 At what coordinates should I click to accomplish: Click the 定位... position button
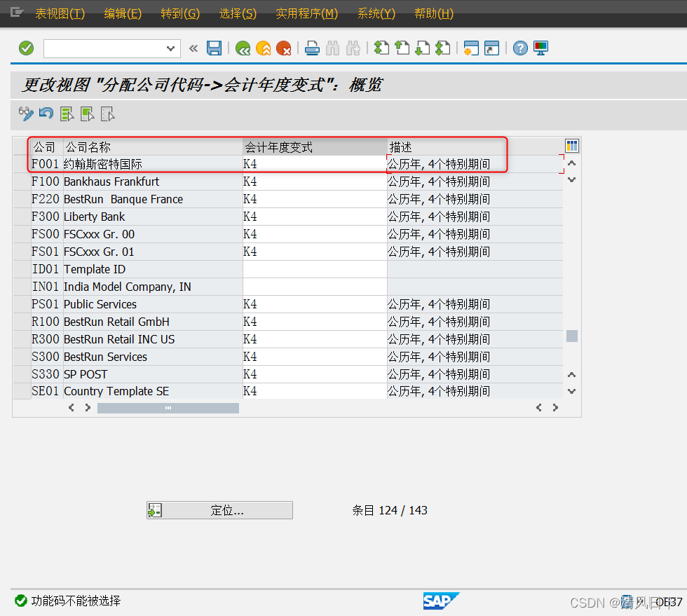[x=219, y=510]
